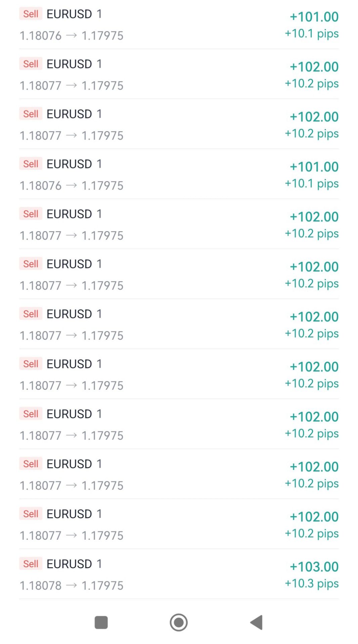
Task: Click the exit price 1.17975 on the last trade
Action: [102, 586]
